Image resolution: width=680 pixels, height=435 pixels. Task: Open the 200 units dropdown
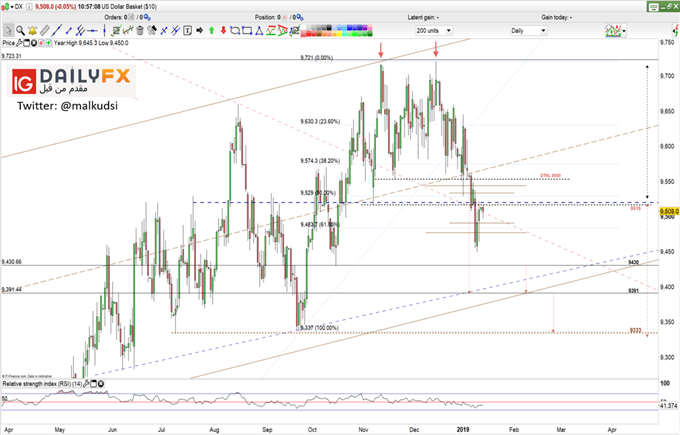click(434, 31)
